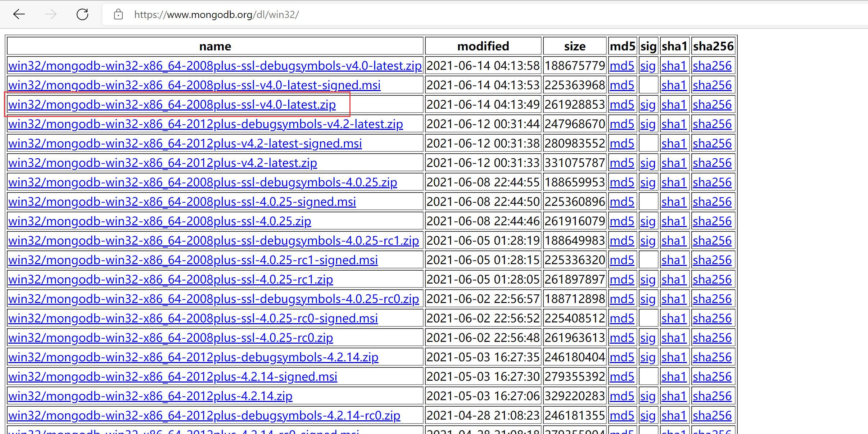Screen dimensions: 868x434
Task: Click sha1 link for 4.0.25-signed.msi
Action: pos(674,202)
